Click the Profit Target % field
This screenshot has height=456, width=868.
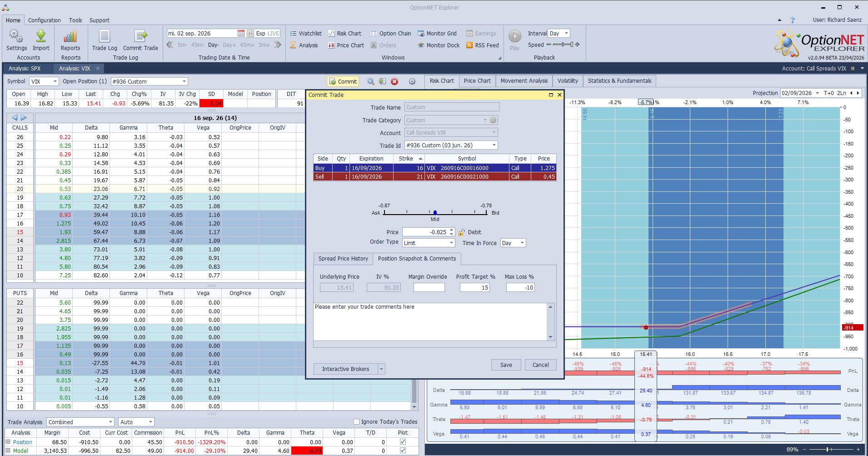pyautogui.click(x=474, y=287)
